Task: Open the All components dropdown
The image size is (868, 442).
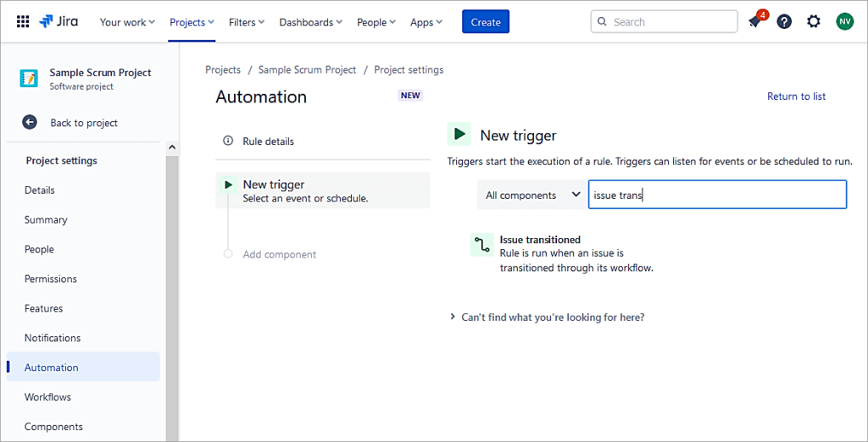Action: point(531,195)
